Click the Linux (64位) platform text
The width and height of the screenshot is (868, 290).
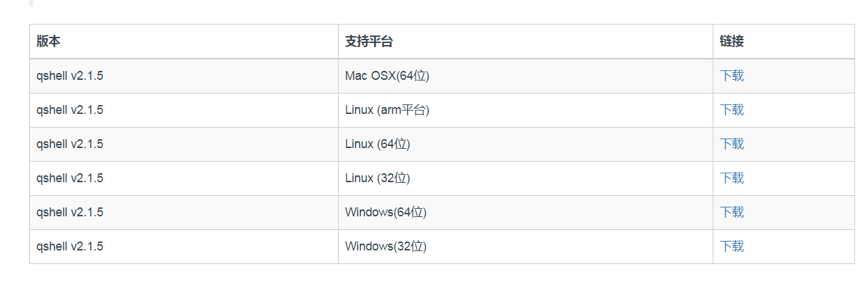pyautogui.click(x=377, y=144)
